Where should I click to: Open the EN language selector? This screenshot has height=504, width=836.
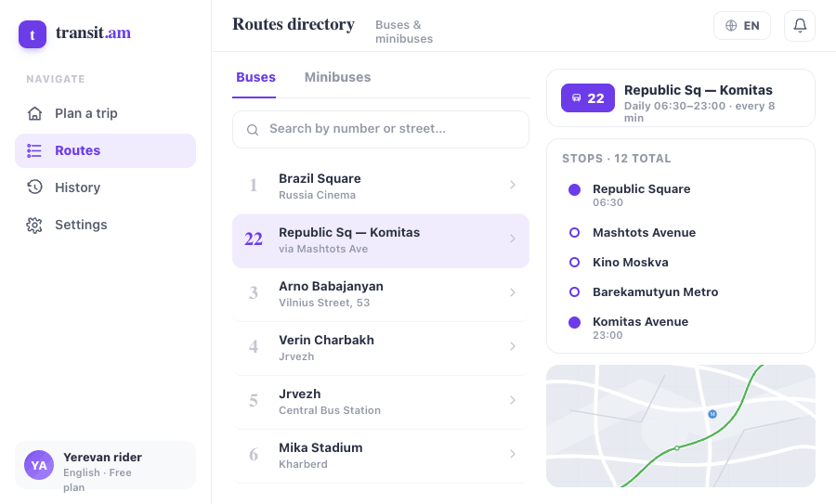(742, 26)
